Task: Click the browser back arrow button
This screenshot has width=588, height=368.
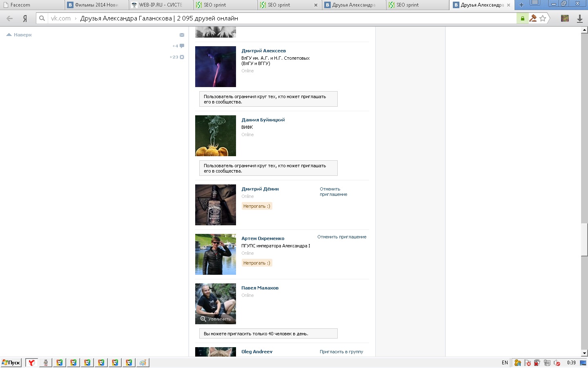Action: tap(10, 18)
